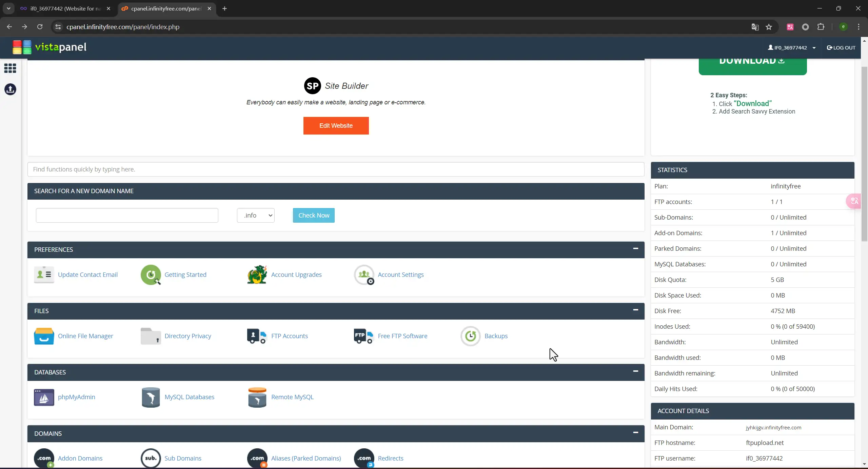Click the Redirects .com icon
The width and height of the screenshot is (868, 469).
364,458
